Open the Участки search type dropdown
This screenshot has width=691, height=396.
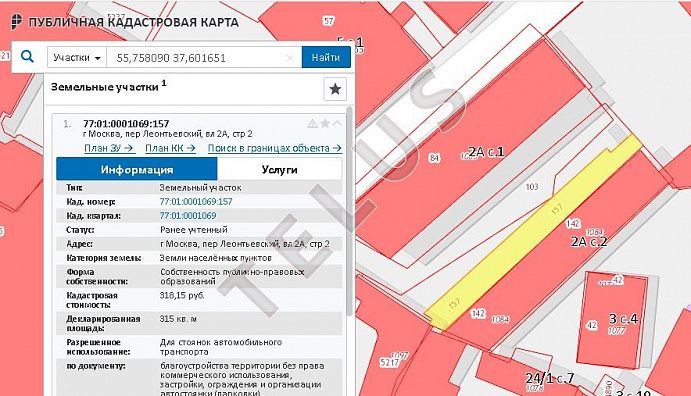click(77, 57)
